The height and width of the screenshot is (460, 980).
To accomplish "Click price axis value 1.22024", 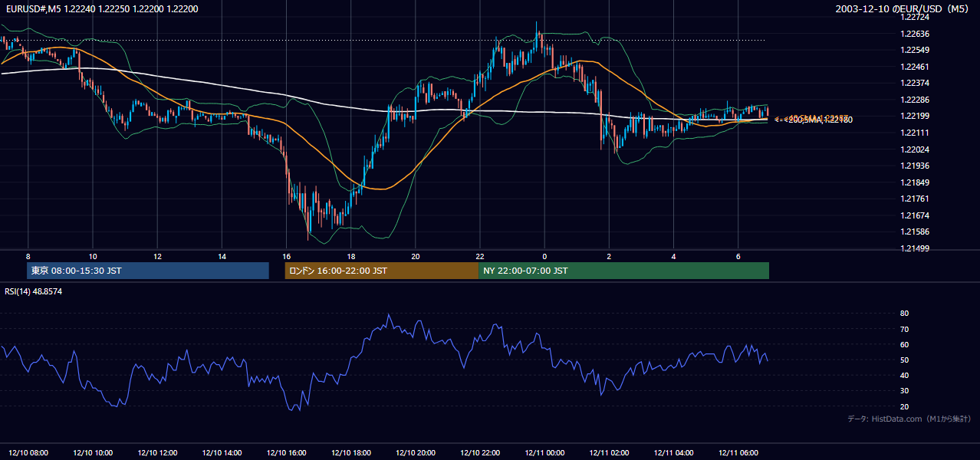I will (x=916, y=149).
